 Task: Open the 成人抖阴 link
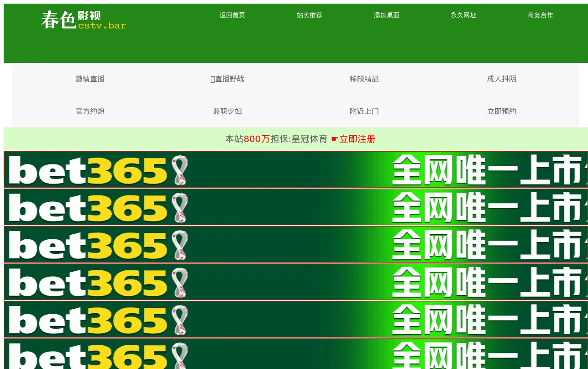(502, 79)
